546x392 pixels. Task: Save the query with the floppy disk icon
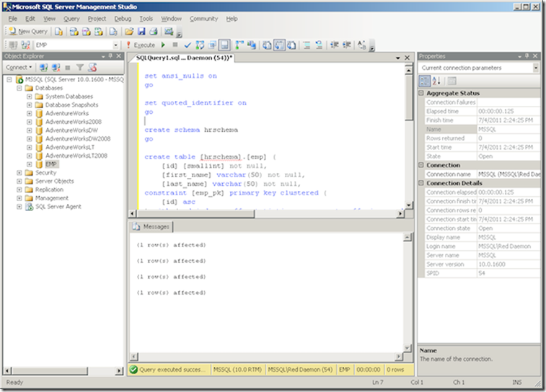(x=141, y=32)
